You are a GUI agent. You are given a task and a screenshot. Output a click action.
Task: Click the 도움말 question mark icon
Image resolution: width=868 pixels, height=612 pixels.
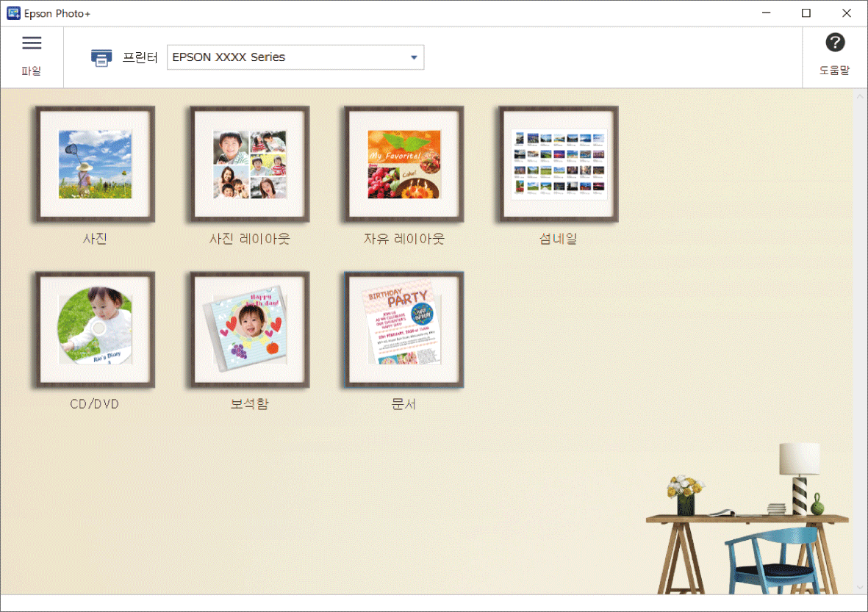click(835, 43)
